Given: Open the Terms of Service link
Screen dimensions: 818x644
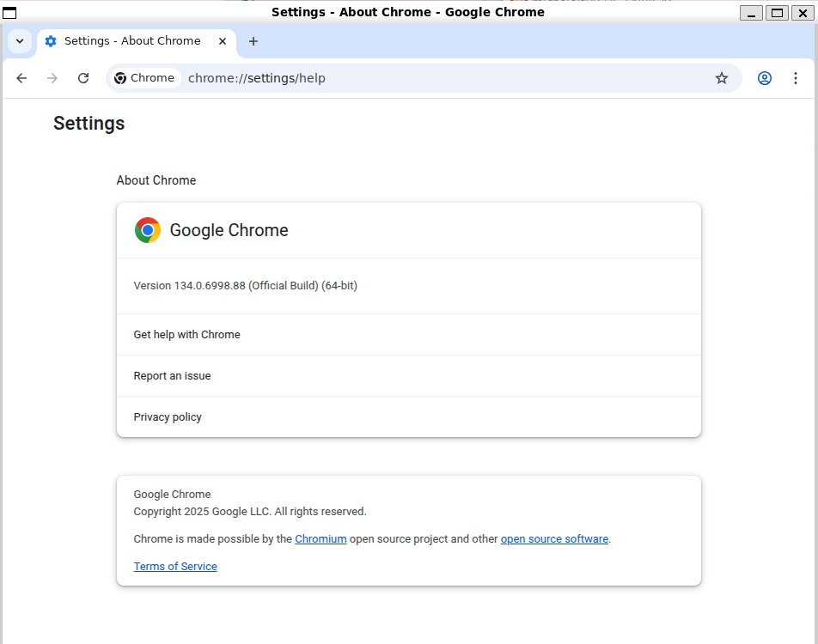Looking at the screenshot, I should (175, 567).
